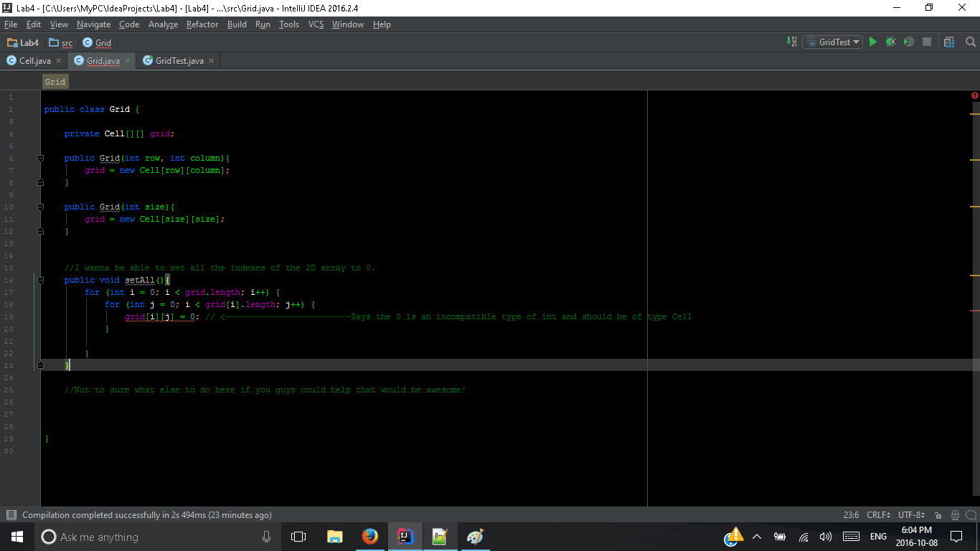
Task: Open the Hector inspection profile icon
Action: click(x=955, y=515)
